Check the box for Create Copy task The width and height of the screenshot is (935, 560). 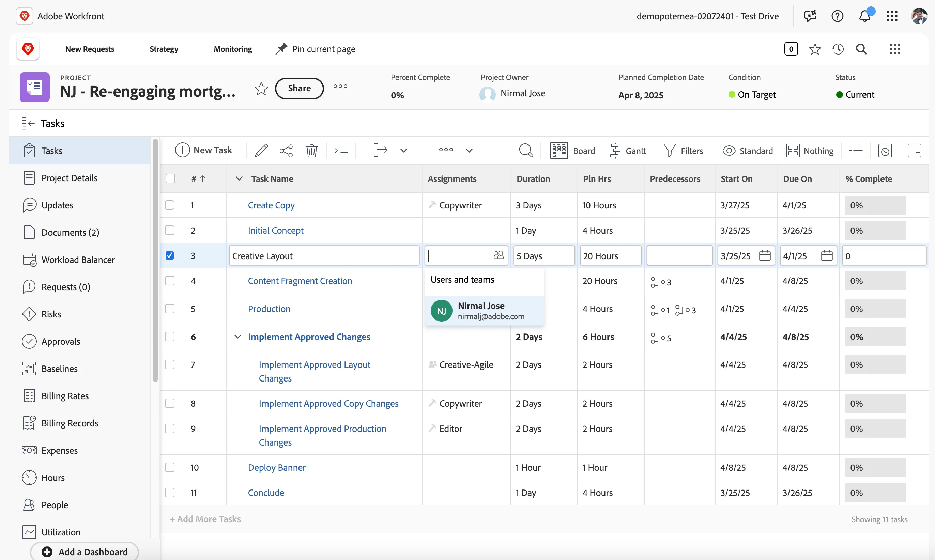tap(170, 205)
